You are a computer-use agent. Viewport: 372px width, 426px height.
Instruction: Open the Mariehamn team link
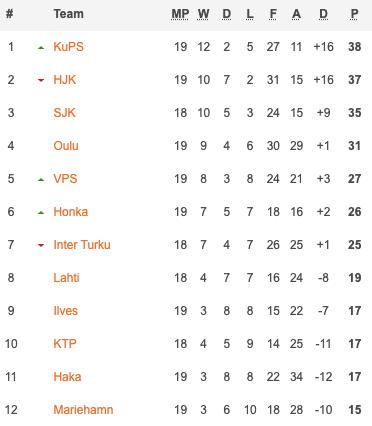pos(83,410)
